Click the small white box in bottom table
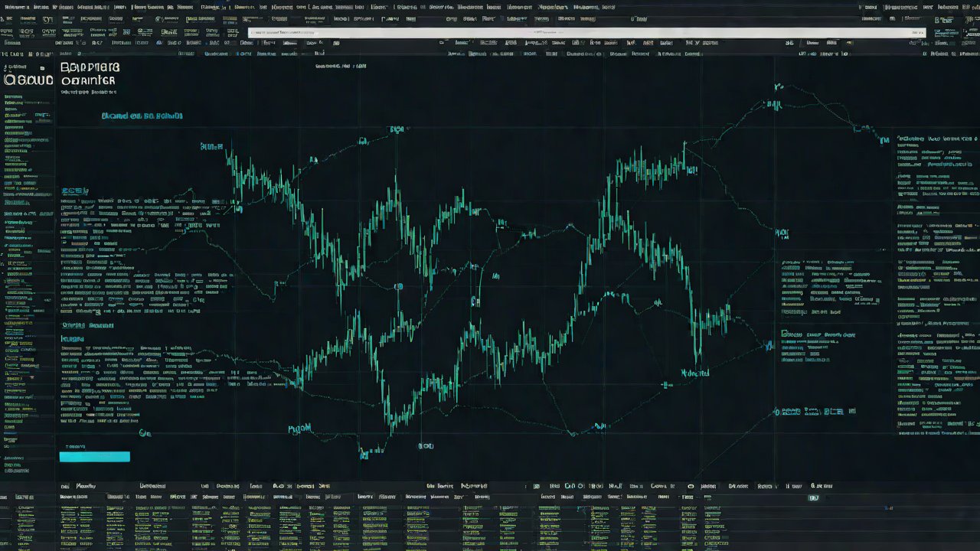The height and width of the screenshot is (551, 980). pos(812,497)
